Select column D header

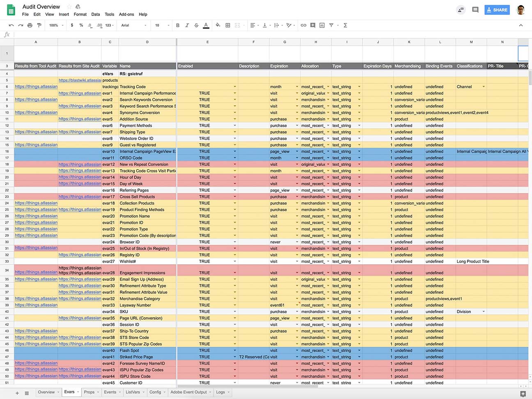click(147, 42)
